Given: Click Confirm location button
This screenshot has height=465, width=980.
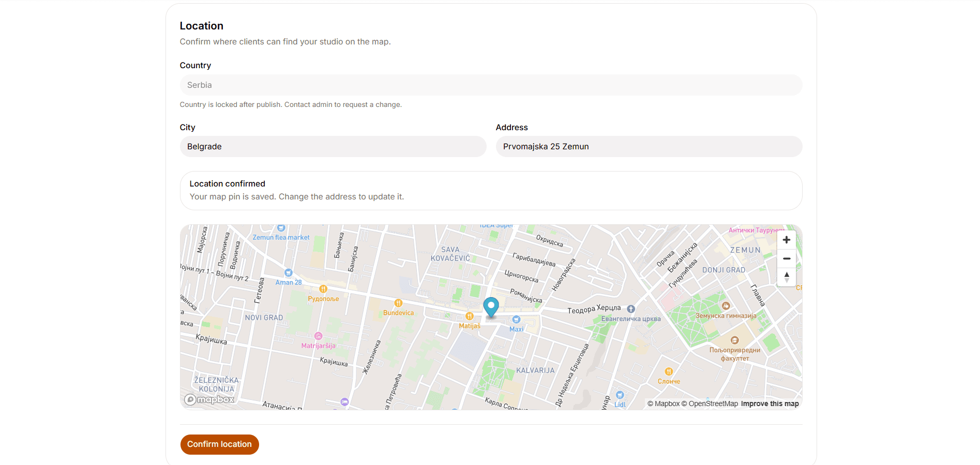Looking at the screenshot, I should (x=219, y=444).
